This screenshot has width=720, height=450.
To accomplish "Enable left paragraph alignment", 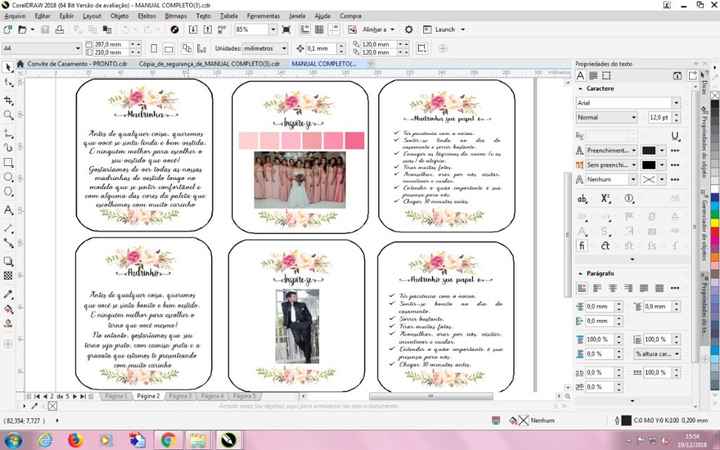I will [597, 288].
